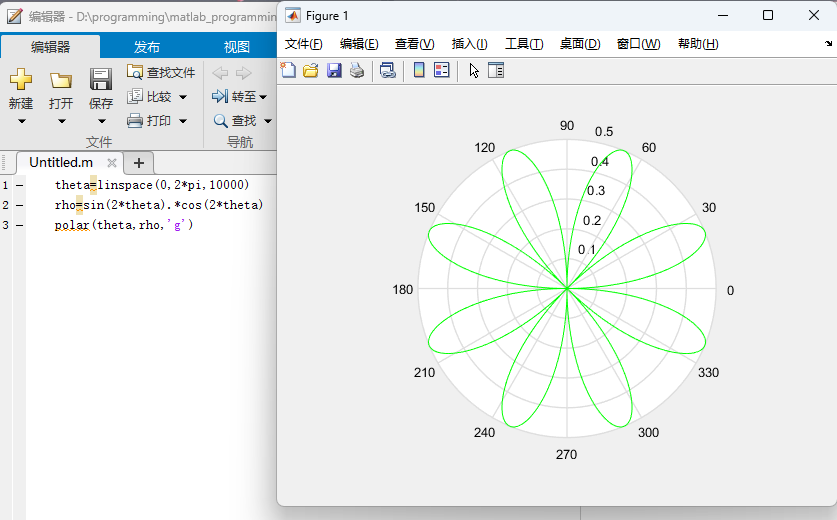Click the forward navigation arrow in the editor
This screenshot has width=837, height=520.
pos(243,73)
